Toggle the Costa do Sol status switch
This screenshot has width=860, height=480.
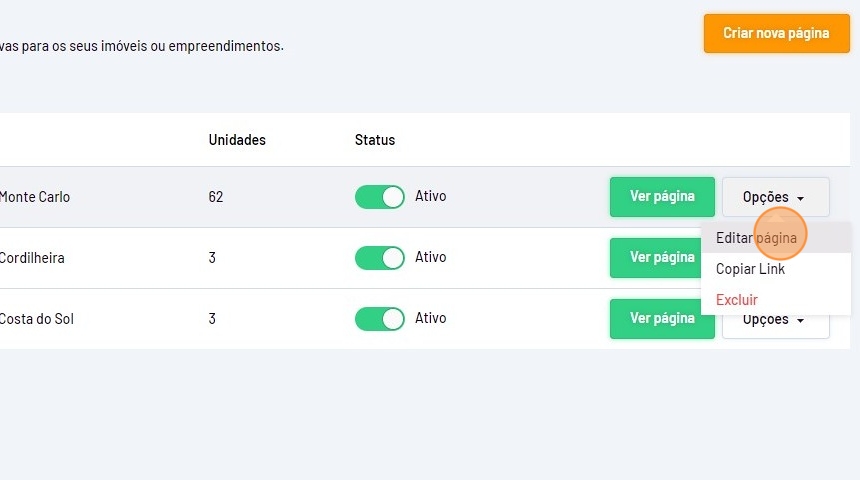coord(379,319)
